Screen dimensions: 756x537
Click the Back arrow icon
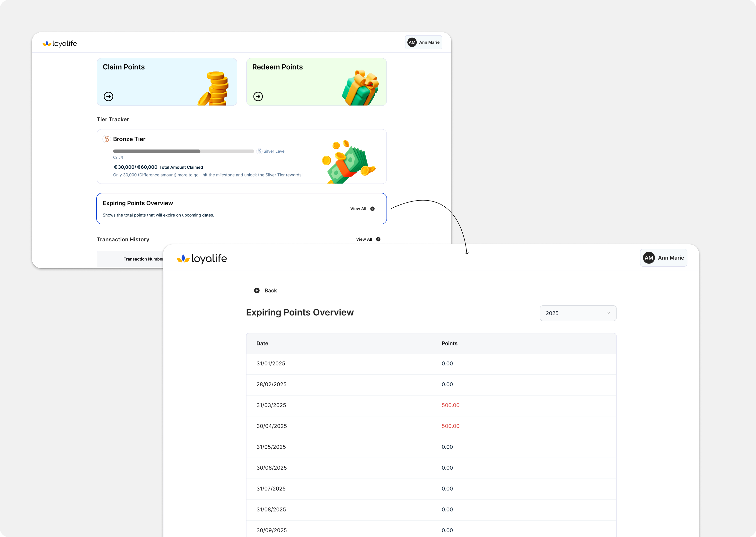pyautogui.click(x=257, y=290)
